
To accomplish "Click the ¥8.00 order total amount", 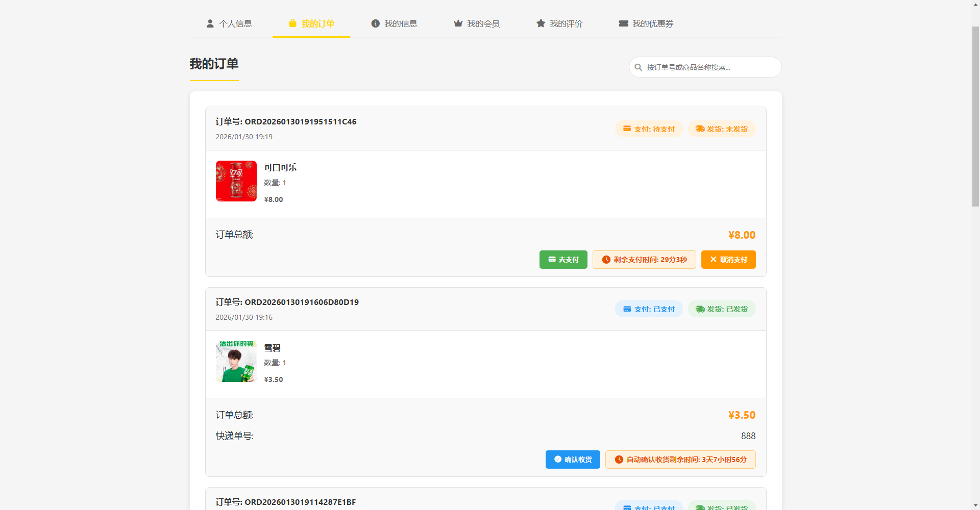I will coord(742,235).
